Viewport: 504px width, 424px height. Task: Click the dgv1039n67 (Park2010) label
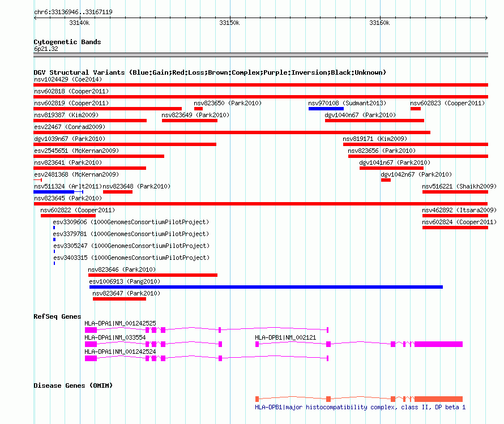[70, 139]
